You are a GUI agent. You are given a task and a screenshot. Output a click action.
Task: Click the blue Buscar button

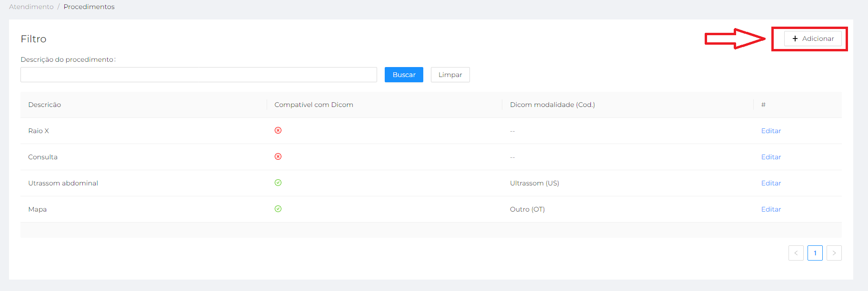click(404, 75)
